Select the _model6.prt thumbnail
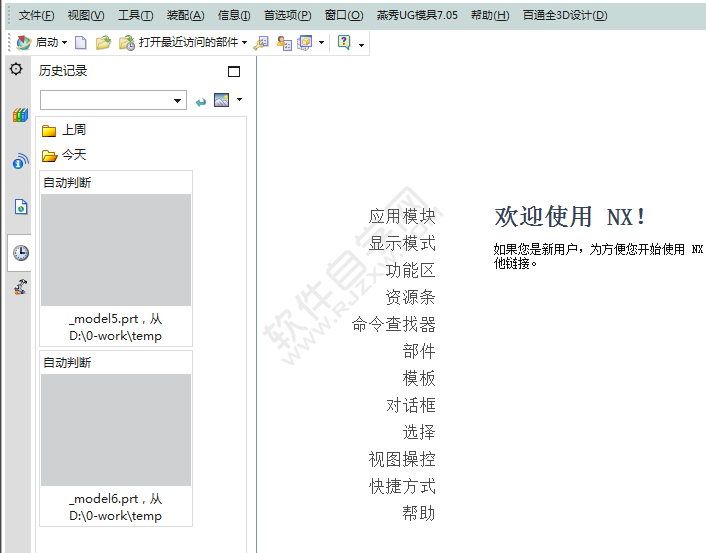Viewport: 706px width, 553px height. (116, 430)
